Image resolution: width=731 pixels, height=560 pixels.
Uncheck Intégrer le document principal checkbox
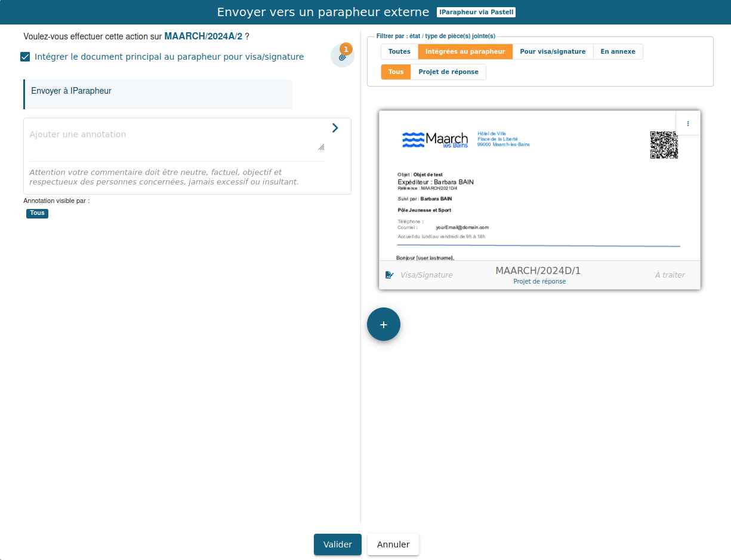tap(25, 57)
